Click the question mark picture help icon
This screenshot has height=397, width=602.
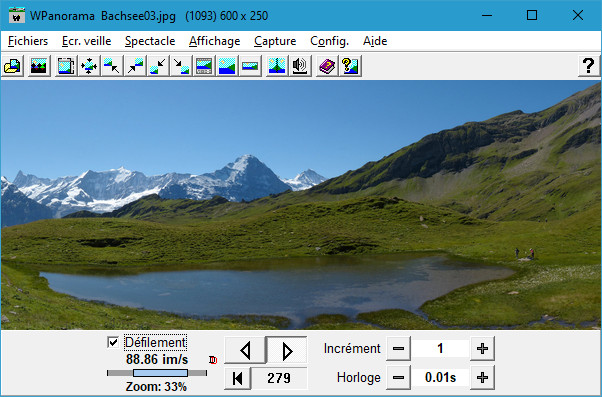point(350,66)
